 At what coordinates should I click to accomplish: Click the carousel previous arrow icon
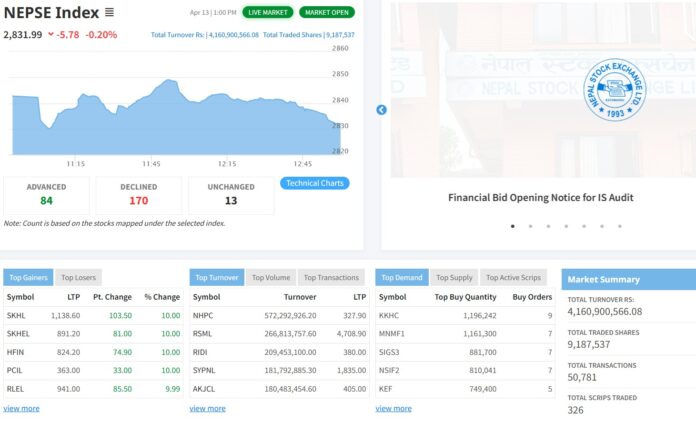pos(381,110)
